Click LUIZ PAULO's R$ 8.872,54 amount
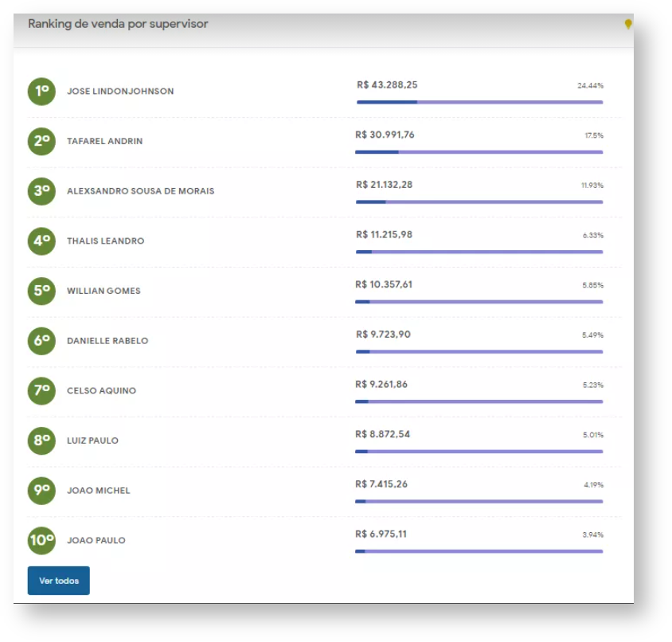The width and height of the screenshot is (672, 642). click(383, 435)
